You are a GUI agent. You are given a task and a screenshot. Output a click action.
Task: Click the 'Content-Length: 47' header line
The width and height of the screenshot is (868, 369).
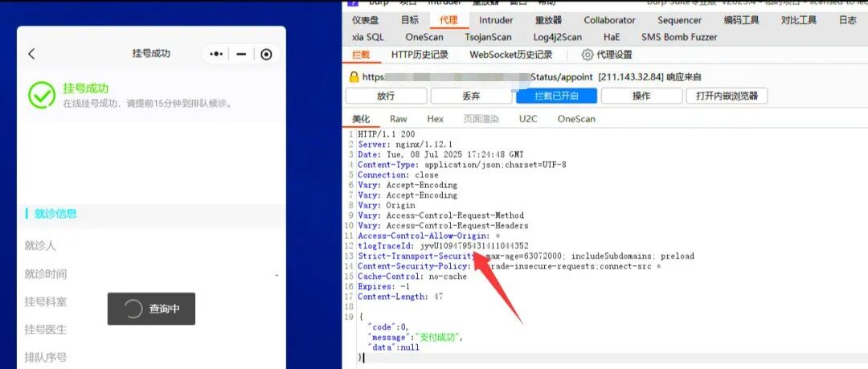coord(400,297)
